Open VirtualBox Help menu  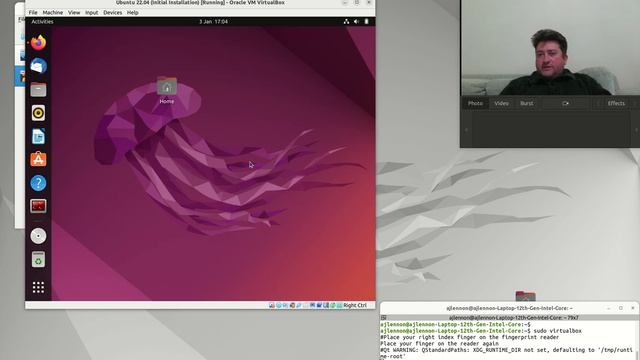coord(133,13)
